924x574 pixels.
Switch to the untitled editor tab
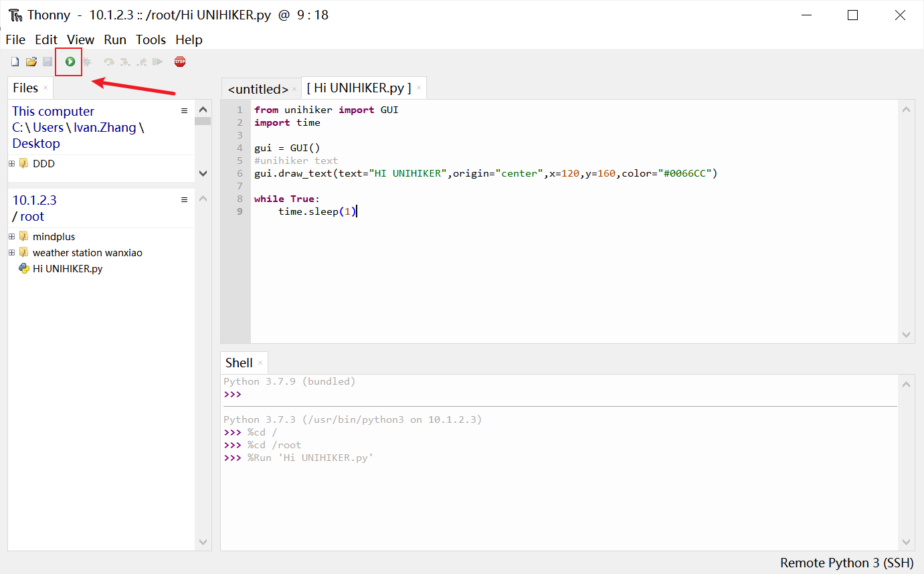(259, 88)
